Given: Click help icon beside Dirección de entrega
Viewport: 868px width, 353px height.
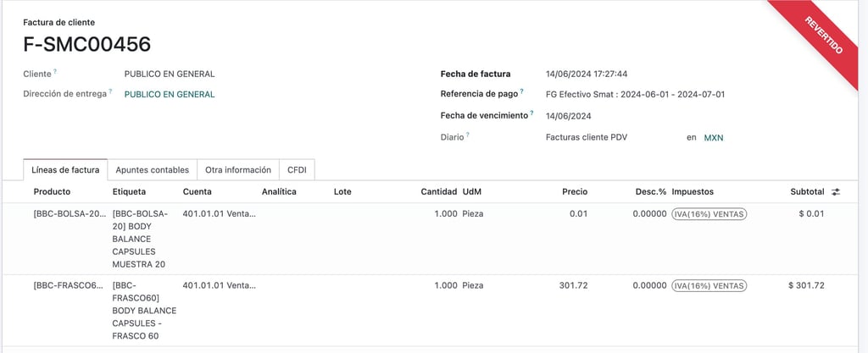Looking at the screenshot, I should (110, 91).
